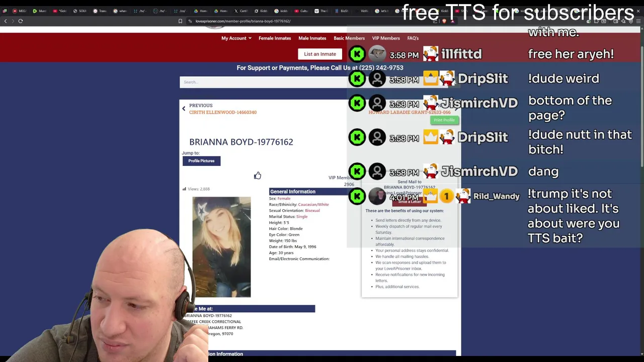
Task: Click the Bisexual orientation link
Action: click(x=312, y=211)
